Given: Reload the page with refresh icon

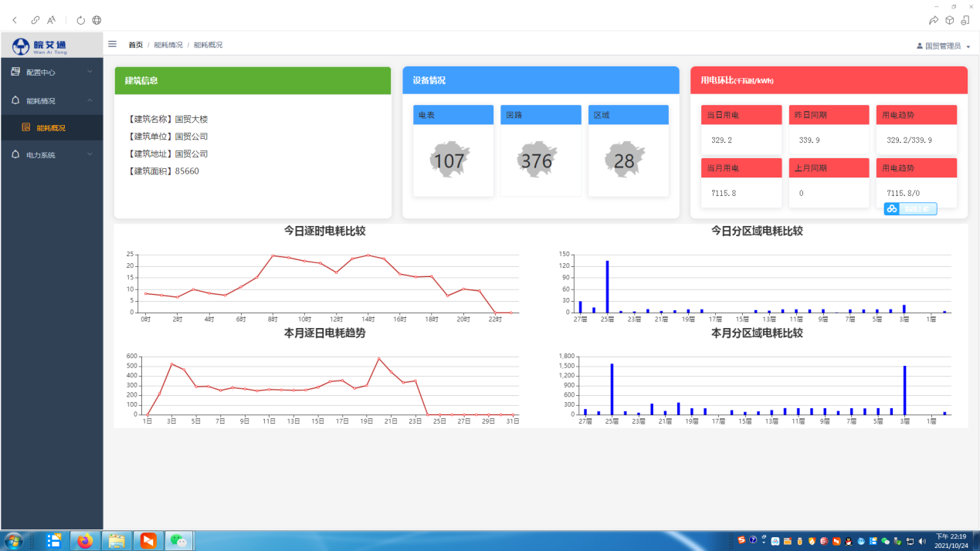Looking at the screenshot, I should click(80, 20).
